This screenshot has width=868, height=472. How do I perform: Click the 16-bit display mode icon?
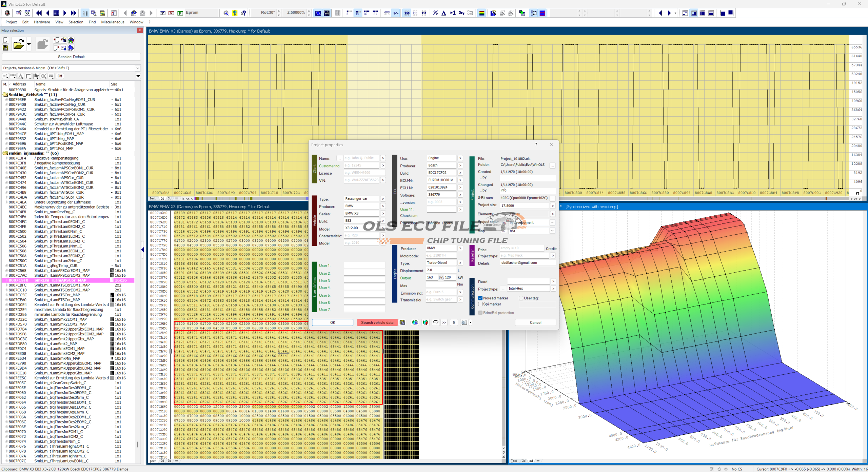coord(357,13)
